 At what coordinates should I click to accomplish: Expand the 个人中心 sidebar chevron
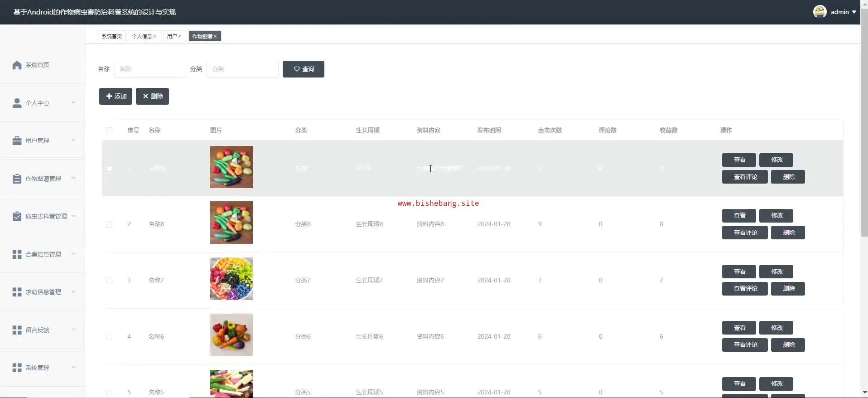coord(73,102)
